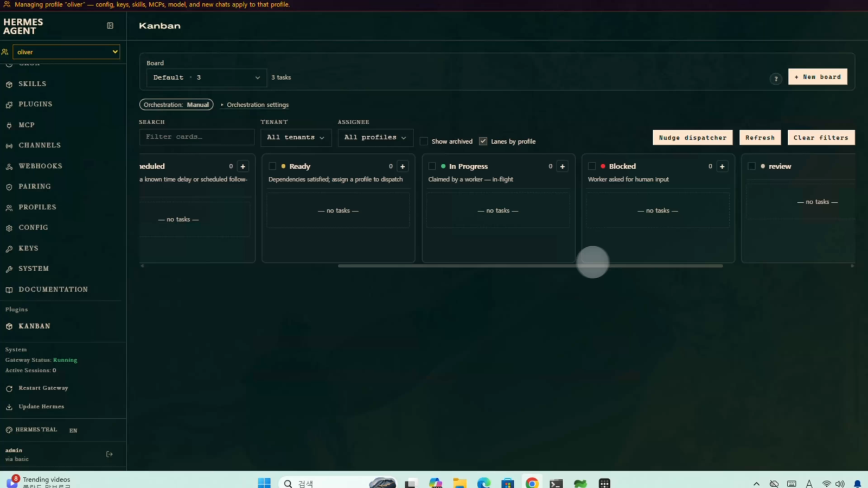Click the scrollbar left arrow

[x=142, y=266]
